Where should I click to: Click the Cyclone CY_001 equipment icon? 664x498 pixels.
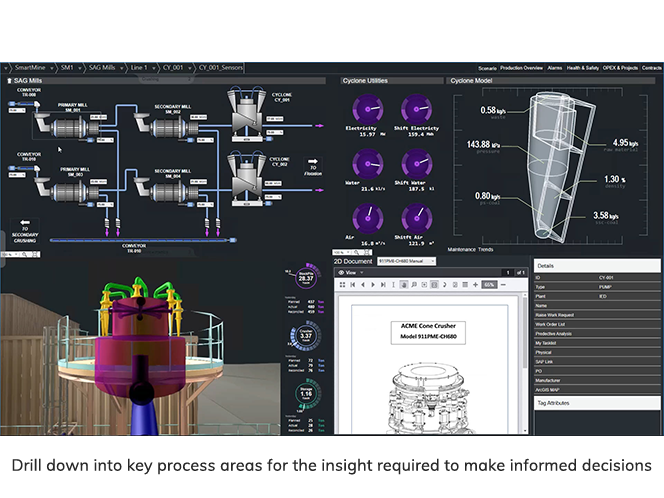tap(244, 114)
